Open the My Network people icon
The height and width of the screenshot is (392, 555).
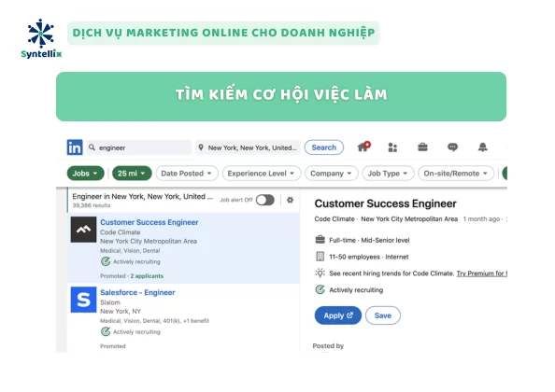(x=392, y=147)
